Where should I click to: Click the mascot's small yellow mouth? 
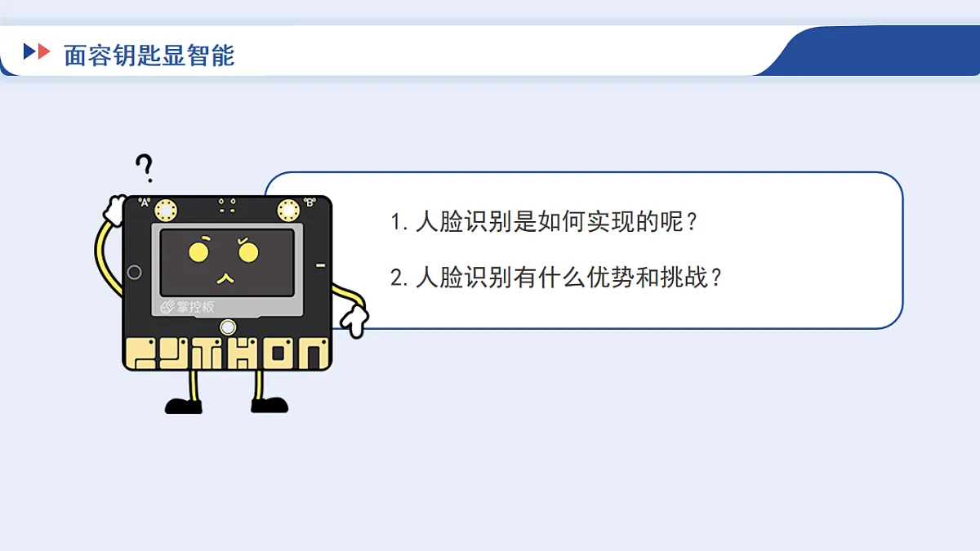(224, 278)
